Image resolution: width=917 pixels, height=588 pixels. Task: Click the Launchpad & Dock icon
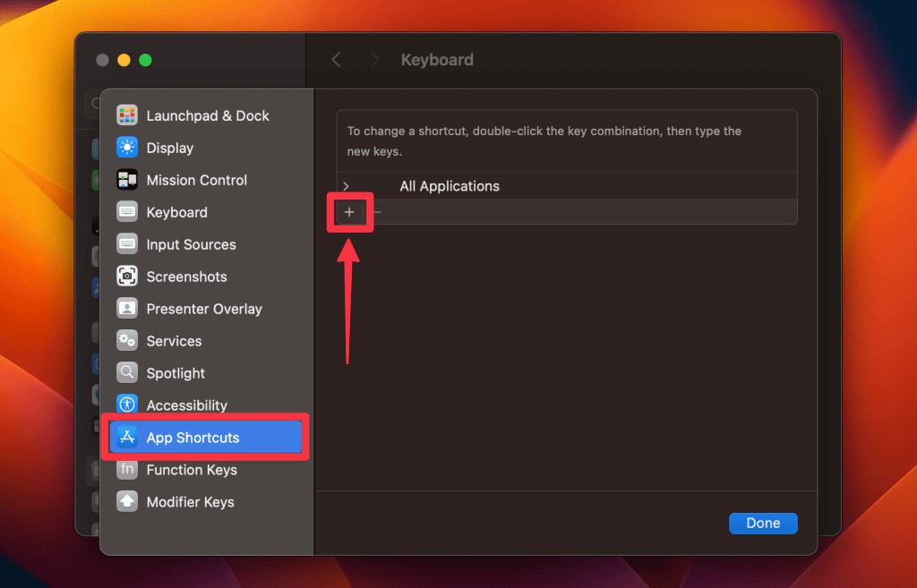pyautogui.click(x=127, y=115)
